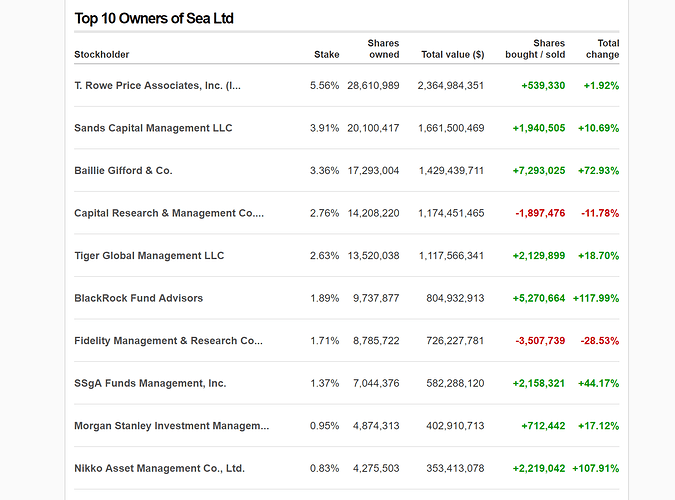
Task: Select shares owned 4,275,503
Action: 376,469
